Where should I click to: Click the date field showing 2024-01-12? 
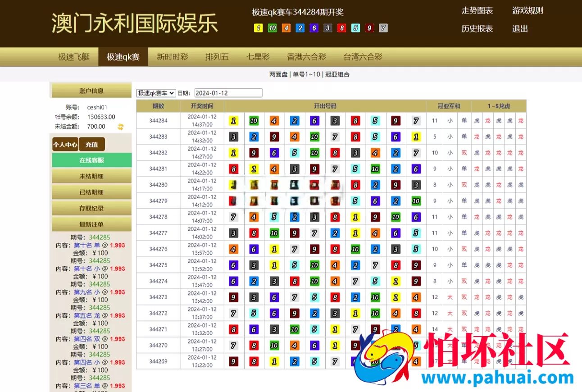tap(228, 93)
